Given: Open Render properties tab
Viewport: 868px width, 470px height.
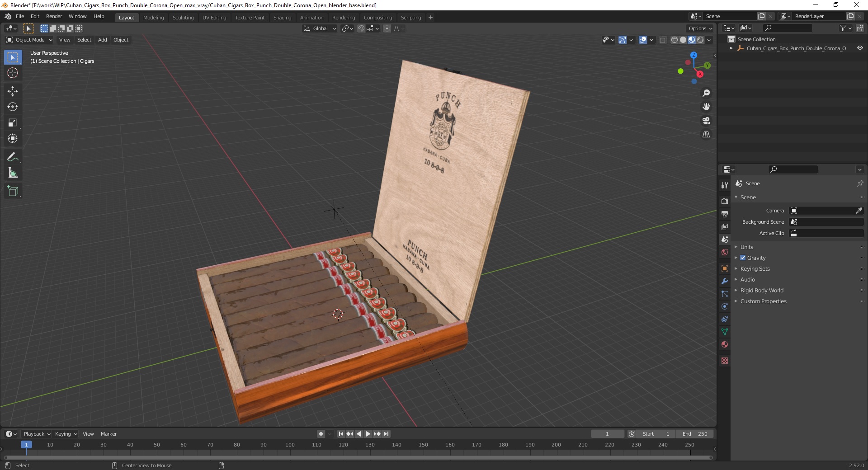Looking at the screenshot, I should point(725,201).
